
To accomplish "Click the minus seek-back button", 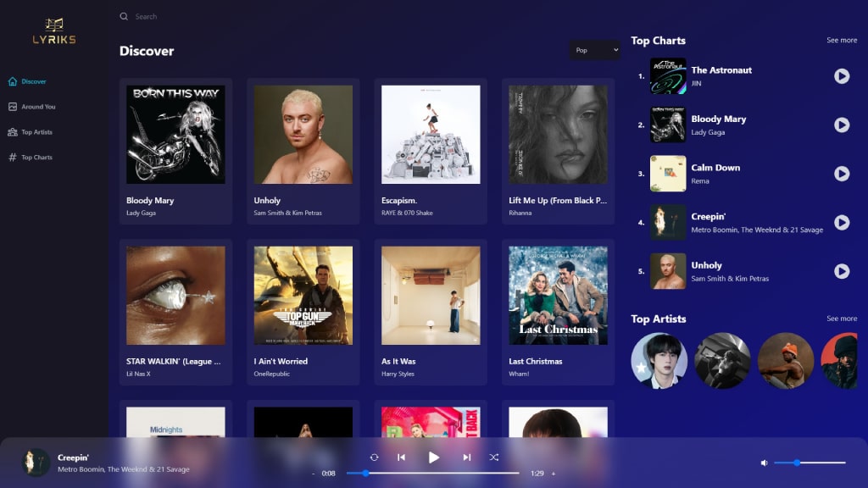I will coord(314,474).
